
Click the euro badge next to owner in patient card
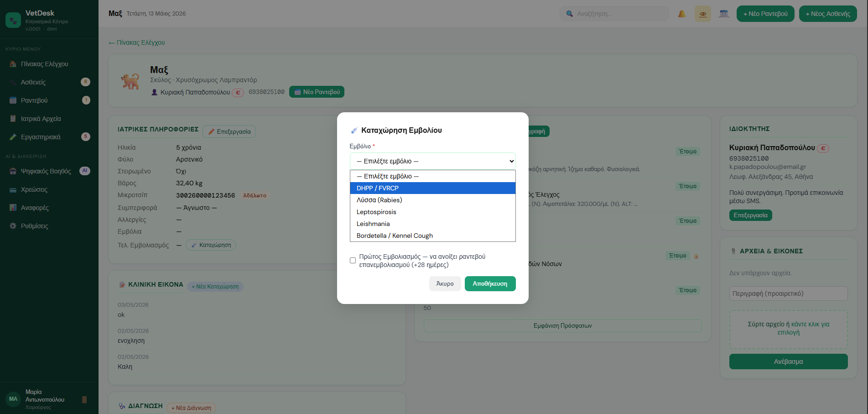(x=238, y=93)
